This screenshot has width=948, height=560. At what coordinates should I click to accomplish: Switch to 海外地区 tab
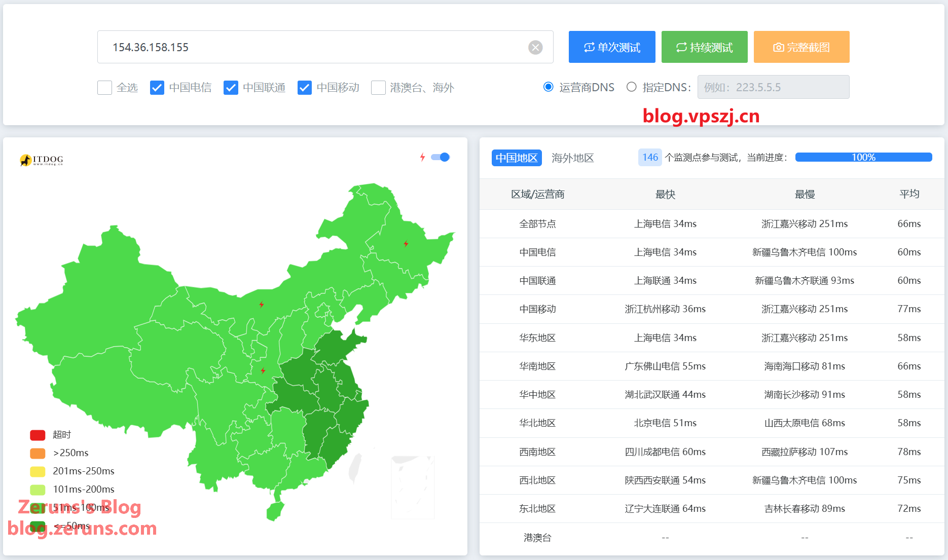(572, 158)
